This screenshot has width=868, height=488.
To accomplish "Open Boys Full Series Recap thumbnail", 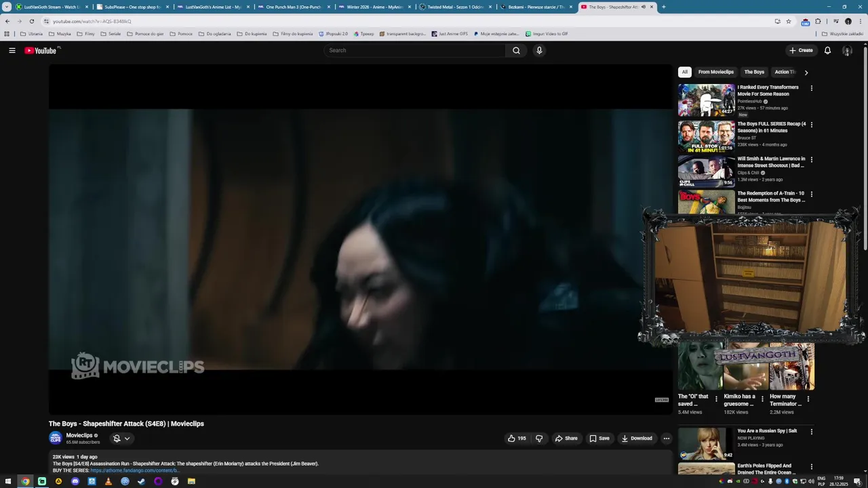I will click(x=707, y=136).
